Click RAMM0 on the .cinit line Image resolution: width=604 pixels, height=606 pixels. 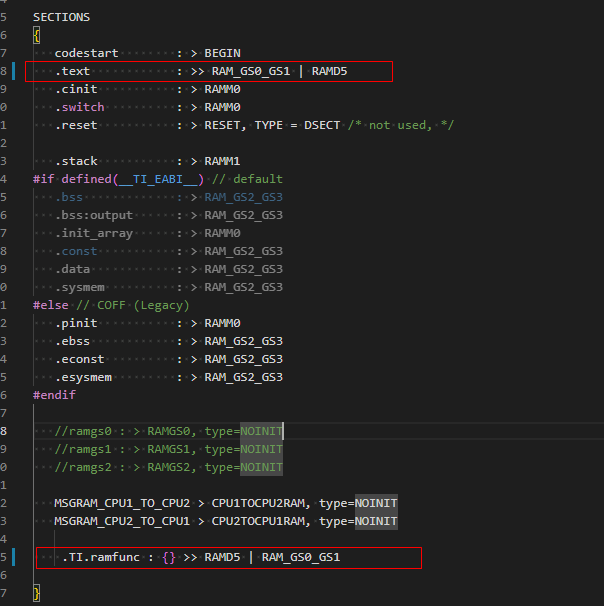pyautogui.click(x=222, y=89)
